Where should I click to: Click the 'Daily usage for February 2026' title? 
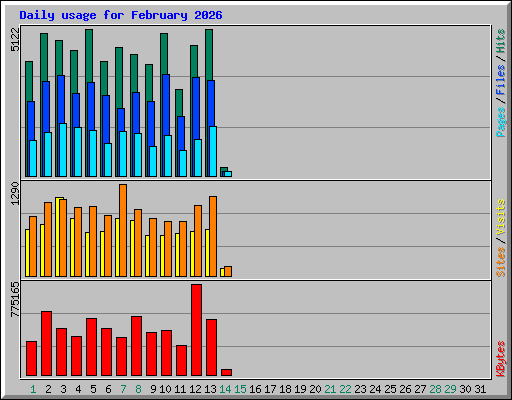121,15
